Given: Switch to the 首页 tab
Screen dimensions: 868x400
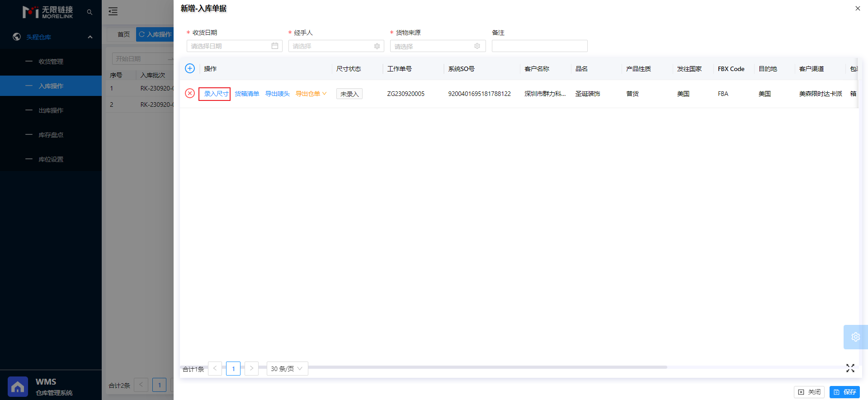Looking at the screenshot, I should tap(123, 34).
